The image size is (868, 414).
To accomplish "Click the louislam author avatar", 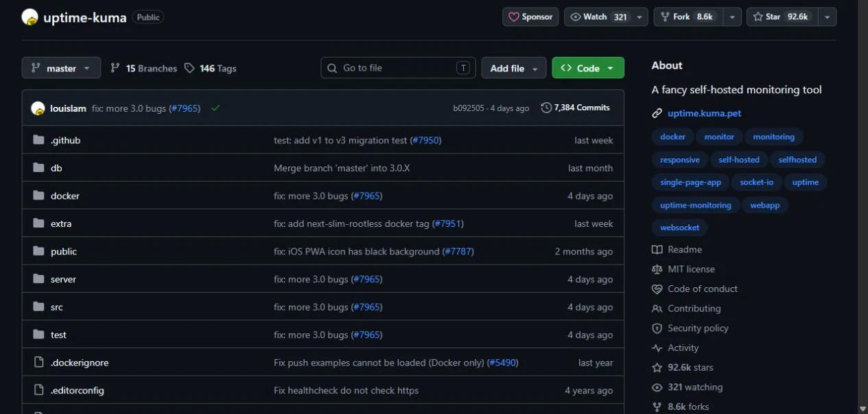I will point(38,108).
